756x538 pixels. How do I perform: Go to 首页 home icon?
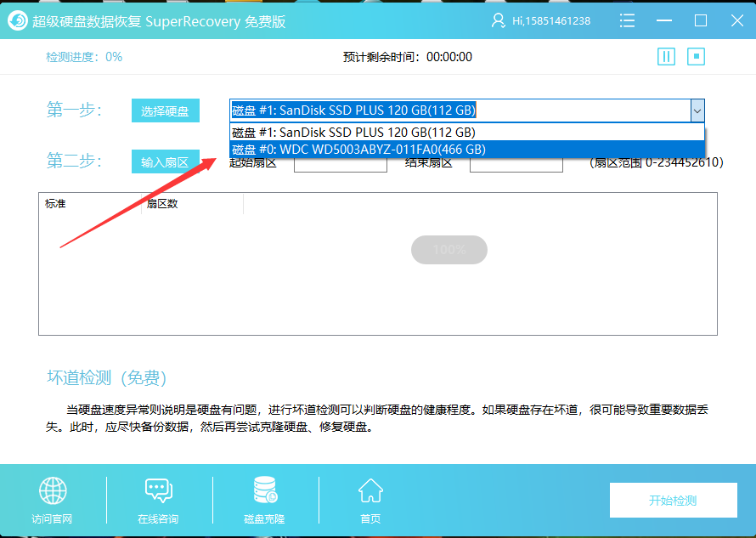(370, 490)
